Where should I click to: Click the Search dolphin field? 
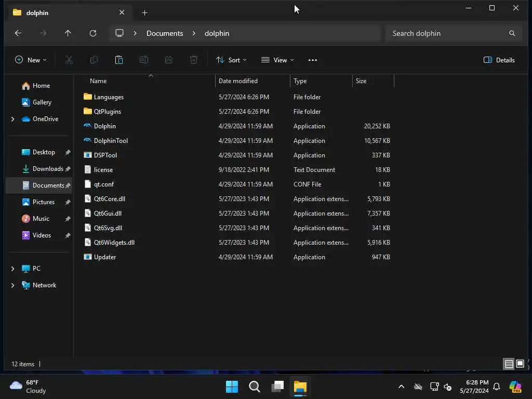(x=453, y=33)
